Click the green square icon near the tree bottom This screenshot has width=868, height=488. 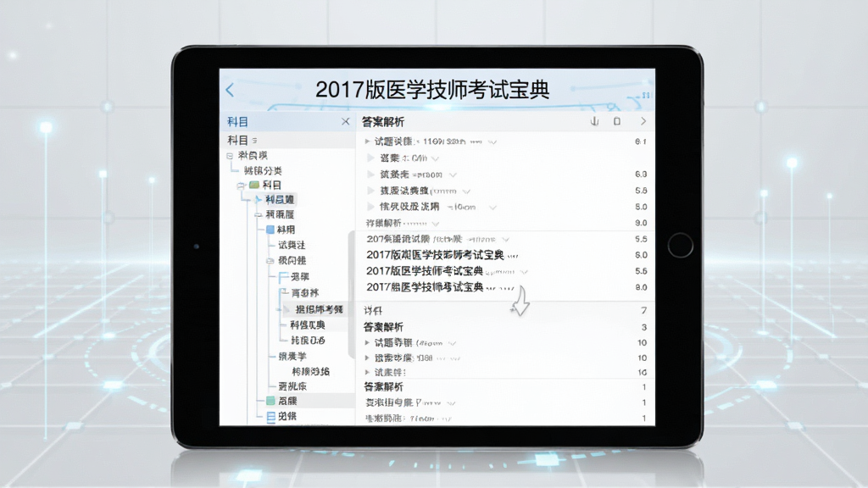tap(270, 401)
